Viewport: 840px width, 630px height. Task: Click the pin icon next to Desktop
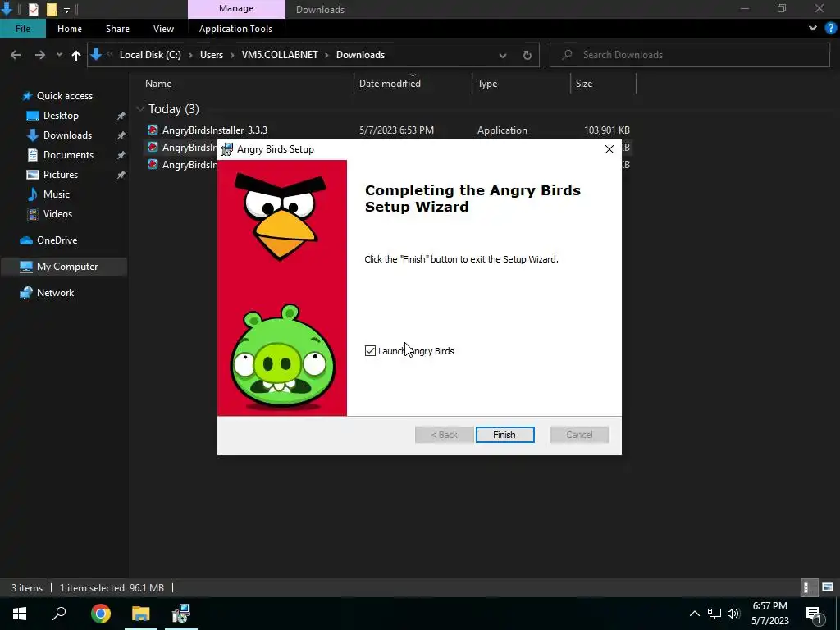[x=121, y=116]
